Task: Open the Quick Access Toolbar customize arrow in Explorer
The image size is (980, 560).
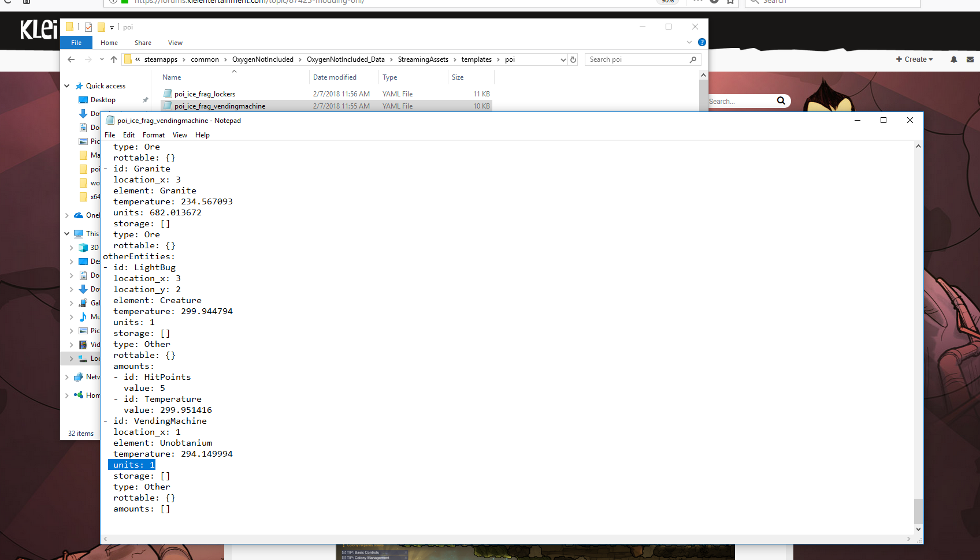Action: click(112, 27)
